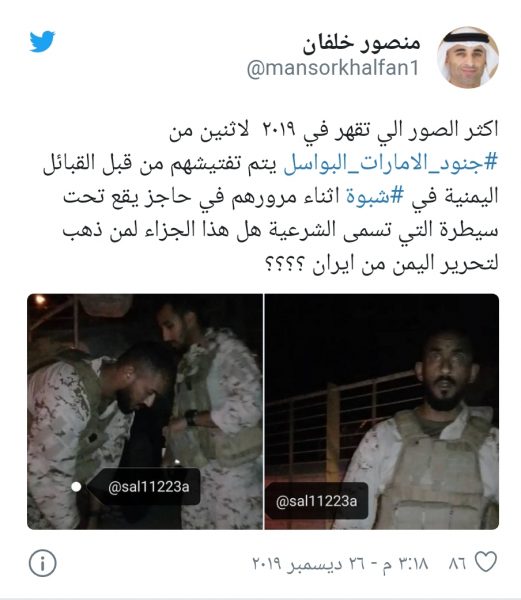View the left photo of two soldiers
Viewport: 521px width, 600px height.
coord(145,411)
